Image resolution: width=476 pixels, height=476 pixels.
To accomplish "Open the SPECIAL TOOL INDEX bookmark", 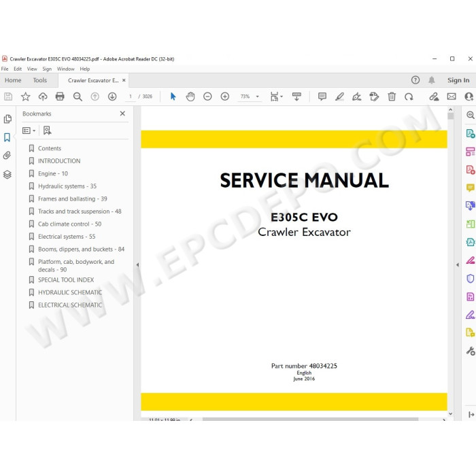I will [x=66, y=279].
